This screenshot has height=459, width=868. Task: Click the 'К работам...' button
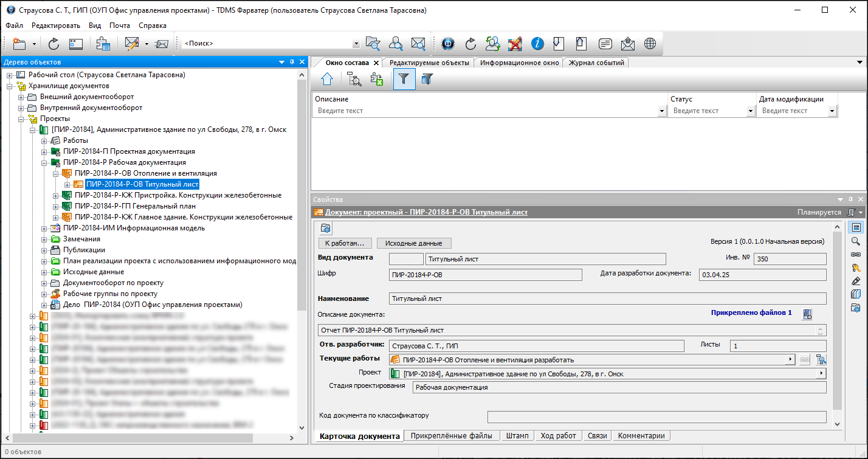point(345,243)
